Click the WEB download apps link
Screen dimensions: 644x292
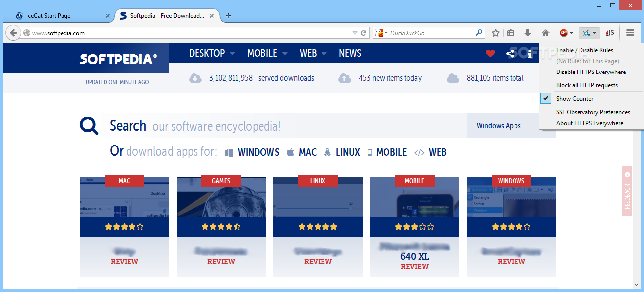pyautogui.click(x=430, y=152)
